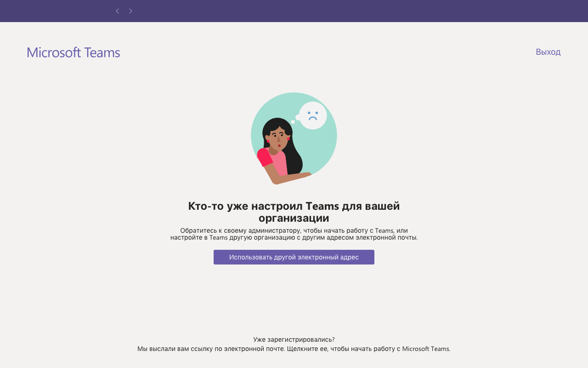Click the line Мы выслали вам ссылку
588x368 pixels.
(294, 349)
